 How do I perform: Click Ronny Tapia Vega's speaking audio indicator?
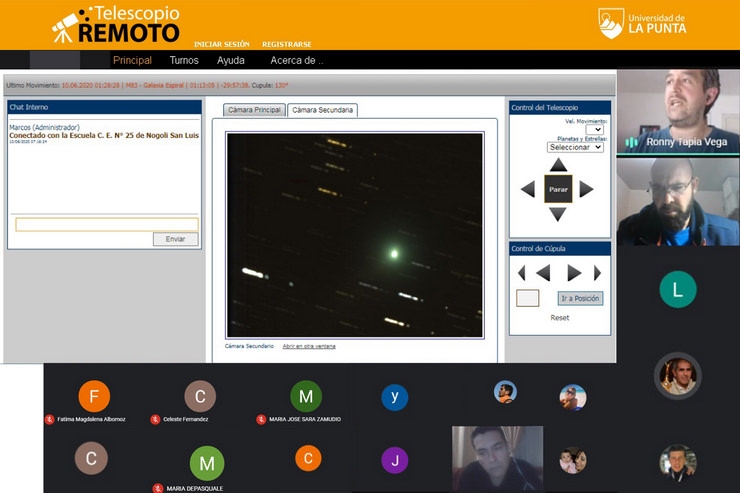pos(631,142)
